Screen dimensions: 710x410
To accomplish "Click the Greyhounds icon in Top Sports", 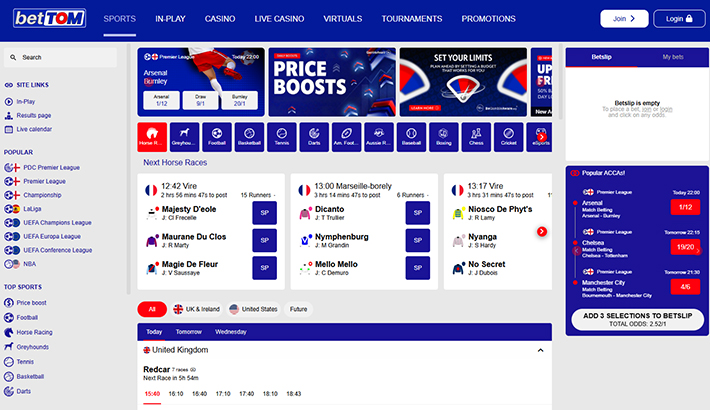I will click(x=9, y=347).
